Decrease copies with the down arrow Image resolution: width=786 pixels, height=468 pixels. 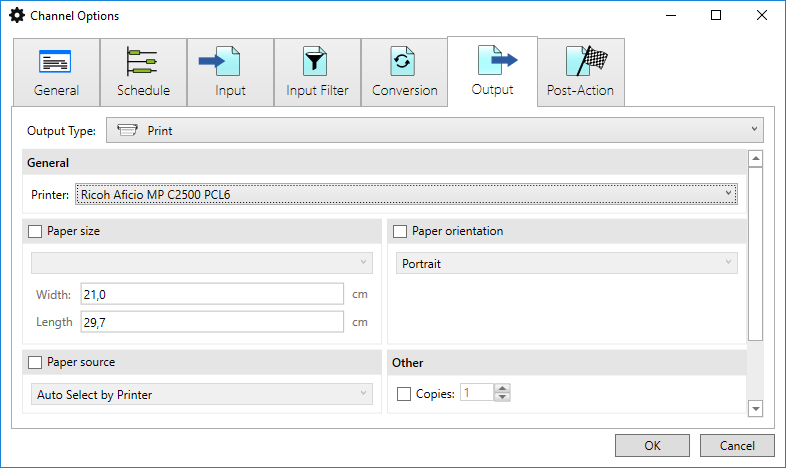pos(502,397)
